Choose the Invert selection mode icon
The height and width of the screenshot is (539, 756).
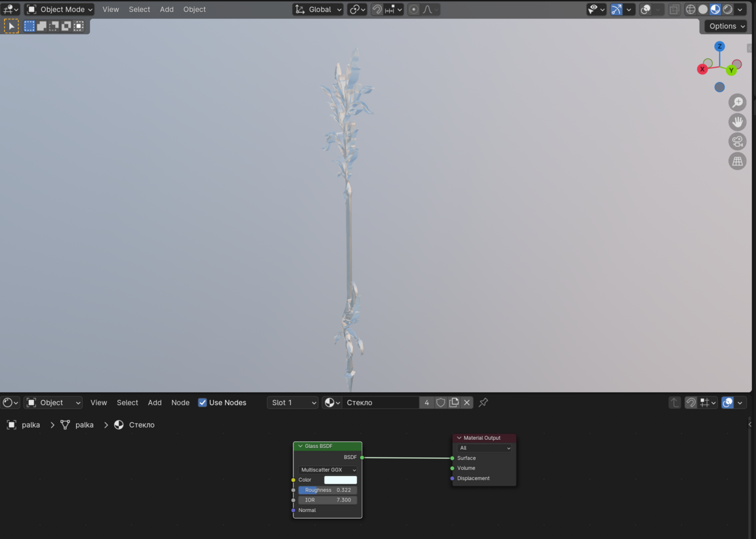click(66, 26)
